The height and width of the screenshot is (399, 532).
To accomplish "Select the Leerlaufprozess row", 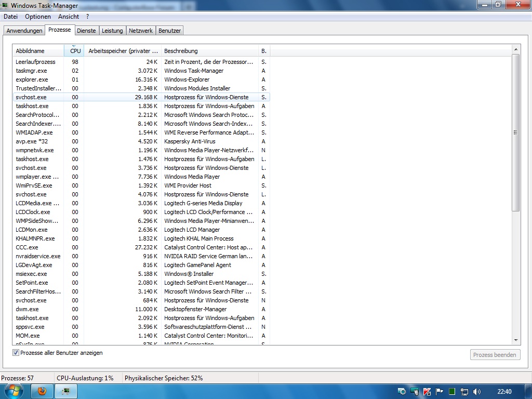I will [x=141, y=62].
